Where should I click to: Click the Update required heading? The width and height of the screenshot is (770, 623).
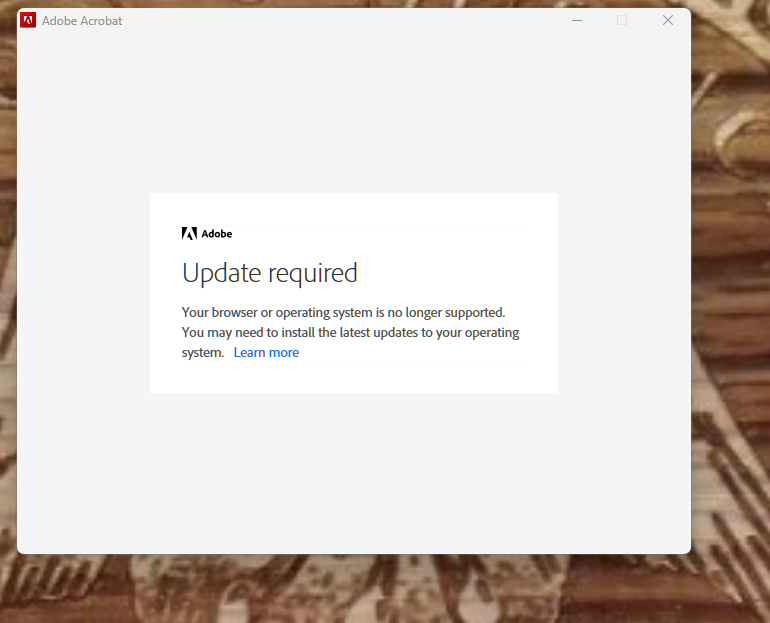tap(270, 273)
